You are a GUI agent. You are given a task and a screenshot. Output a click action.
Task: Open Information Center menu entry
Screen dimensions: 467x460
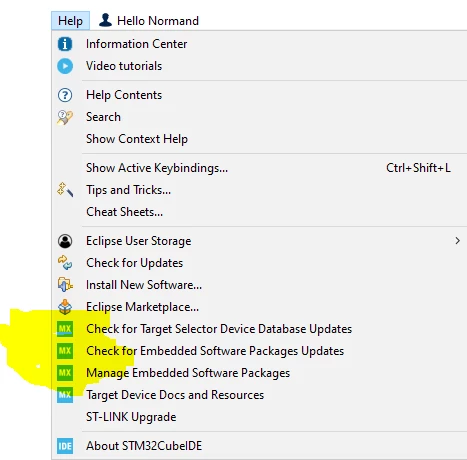coord(259,44)
